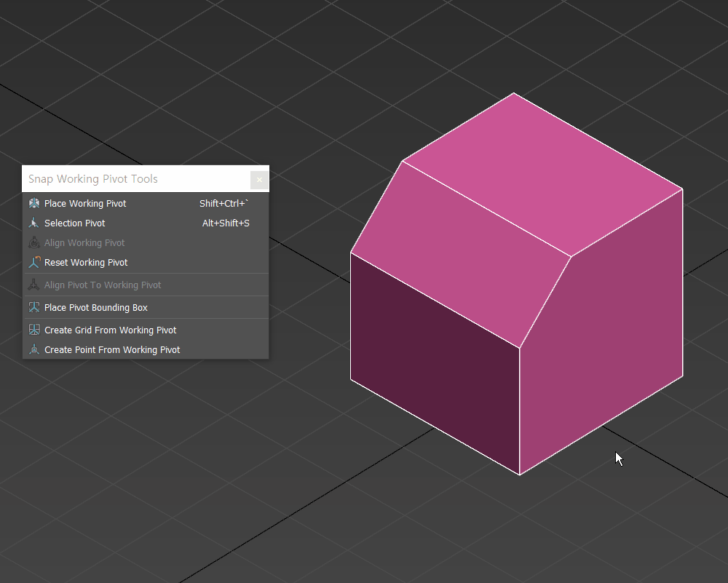Click the Align Pivot To Working Pivot text
The image size is (728, 583).
coord(103,285)
